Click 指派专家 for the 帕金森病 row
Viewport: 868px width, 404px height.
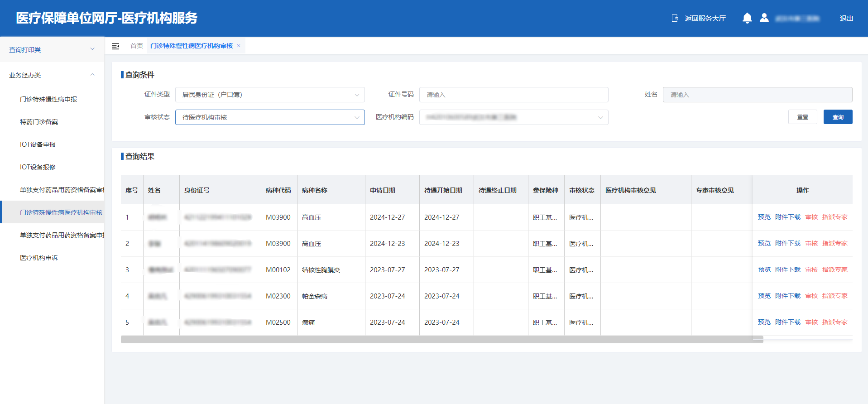[835, 296]
